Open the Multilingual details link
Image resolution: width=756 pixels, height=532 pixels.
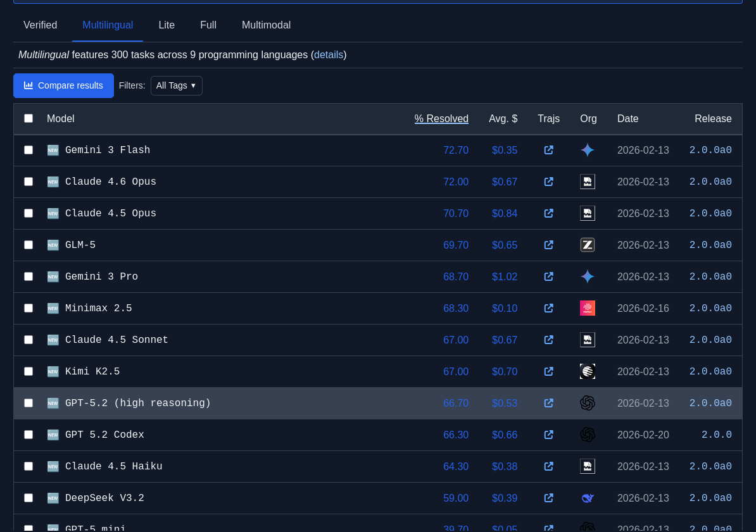(x=329, y=55)
